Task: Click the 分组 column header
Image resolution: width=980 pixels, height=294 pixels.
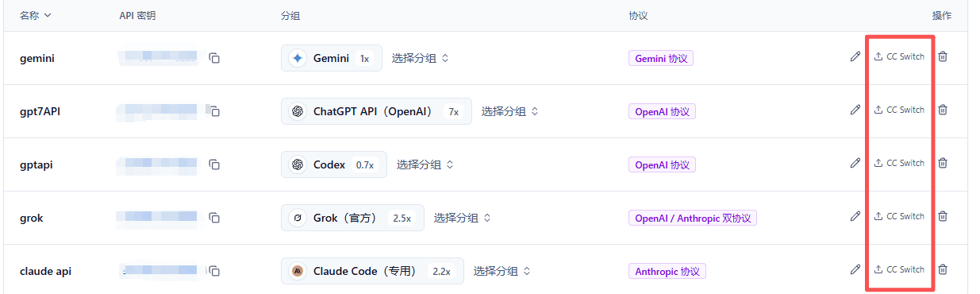Action: [x=290, y=16]
